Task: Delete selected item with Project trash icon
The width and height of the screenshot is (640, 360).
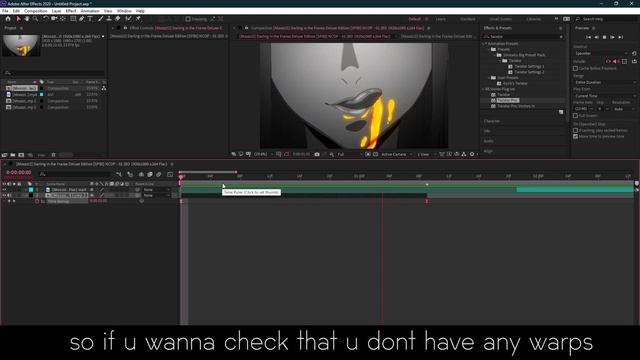Action: pos(53,155)
